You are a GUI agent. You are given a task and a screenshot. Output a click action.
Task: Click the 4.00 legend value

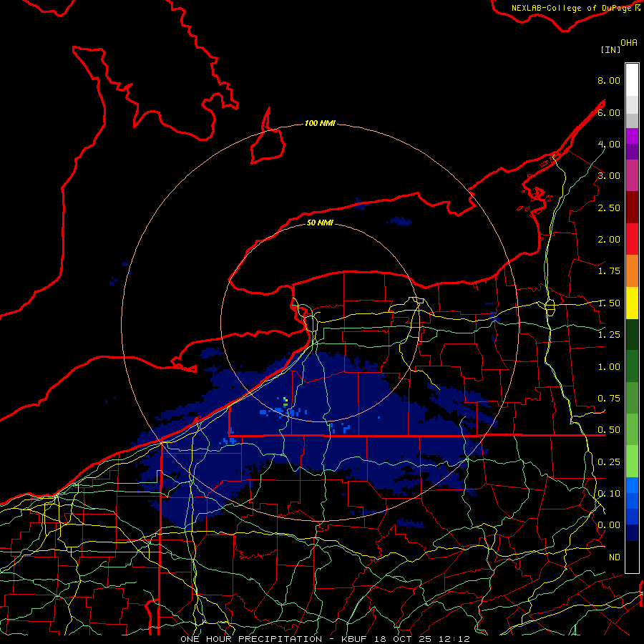(609, 144)
